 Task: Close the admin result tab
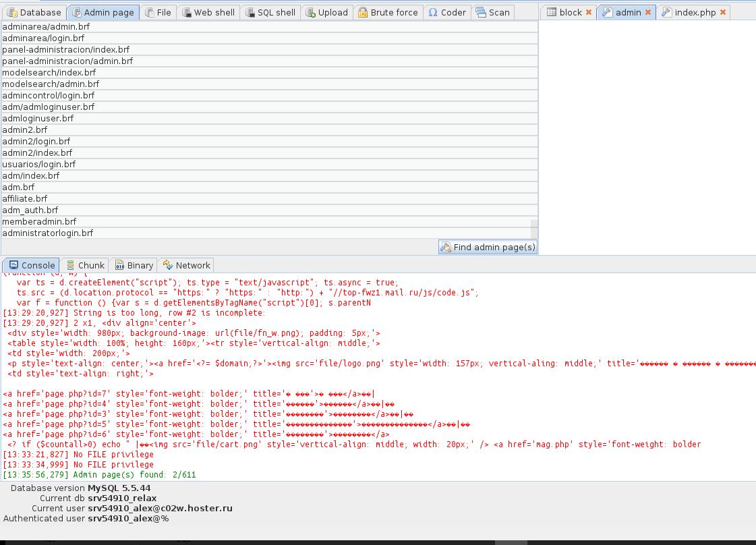[x=648, y=12]
